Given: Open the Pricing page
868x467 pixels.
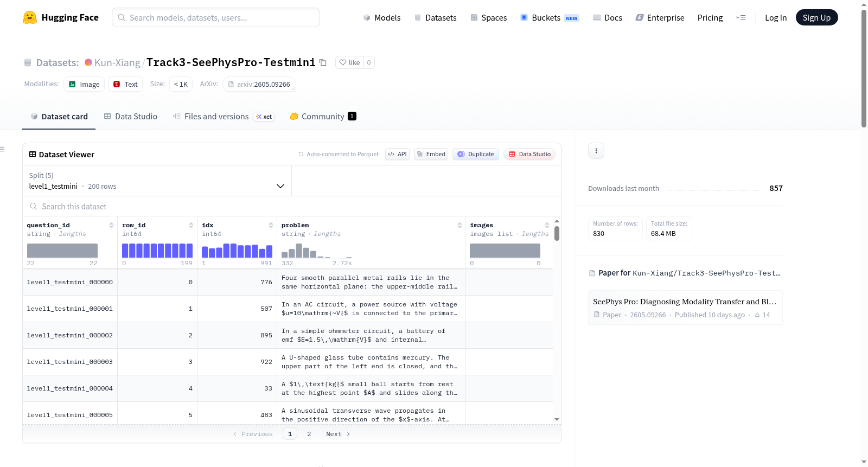Looking at the screenshot, I should 710,17.
